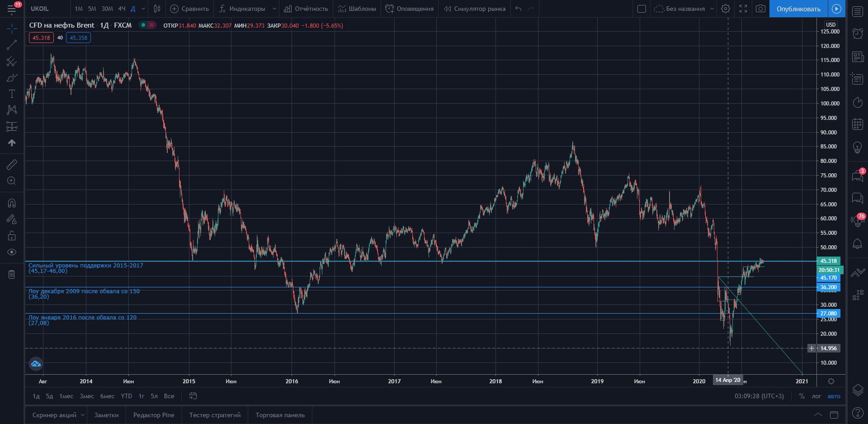The width and height of the screenshot is (868, 424).
Task: Toggle visibility of all drawings eye icon
Action: (12, 252)
